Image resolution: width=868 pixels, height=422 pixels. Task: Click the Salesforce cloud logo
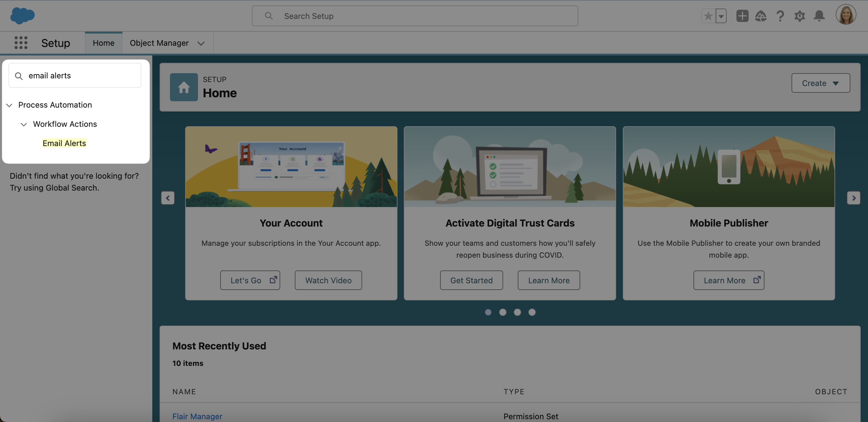point(22,16)
